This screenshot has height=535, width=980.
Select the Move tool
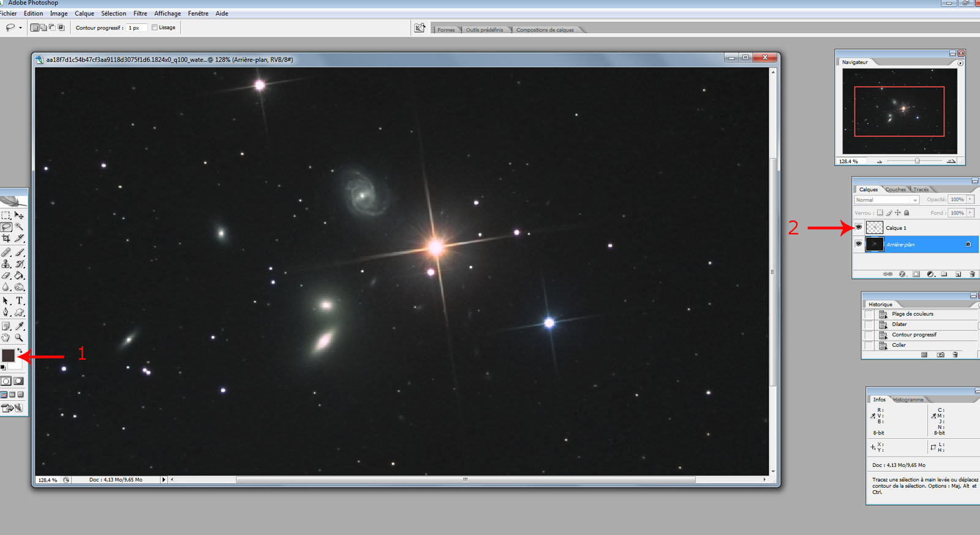coord(20,215)
